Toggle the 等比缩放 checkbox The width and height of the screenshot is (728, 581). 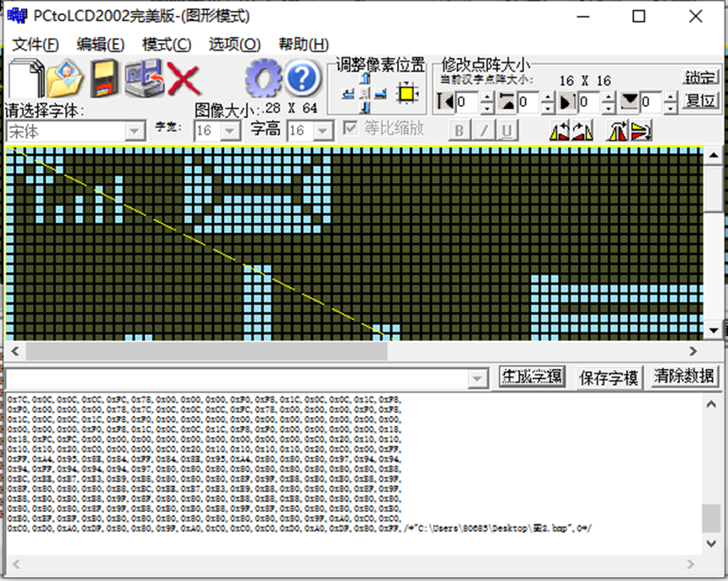pos(350,128)
